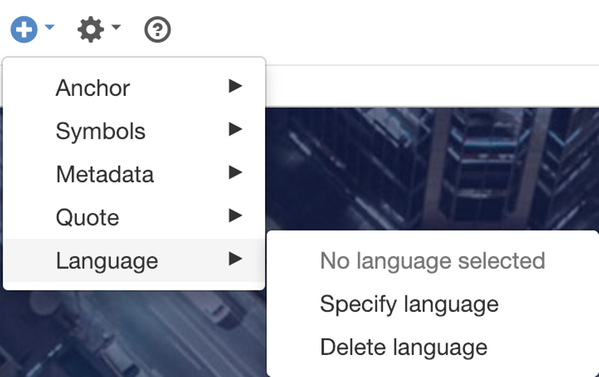The image size is (599, 377).
Task: Select the Language menu entry
Action: click(x=134, y=260)
